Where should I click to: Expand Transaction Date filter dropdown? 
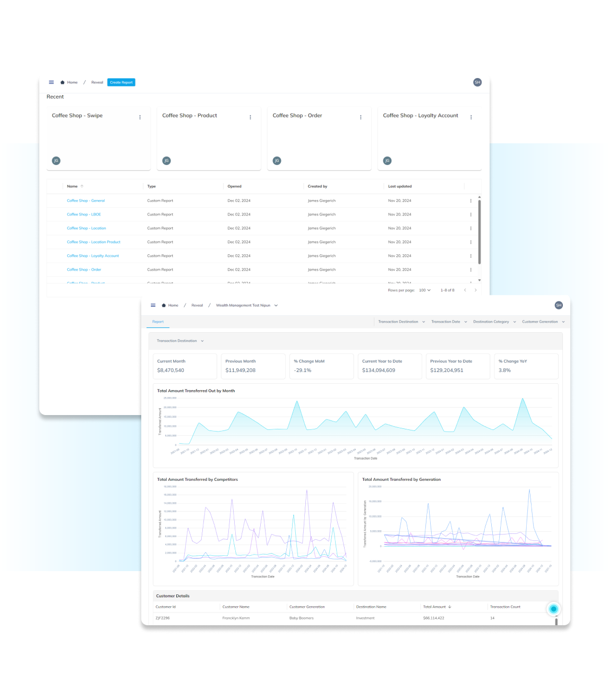(449, 322)
